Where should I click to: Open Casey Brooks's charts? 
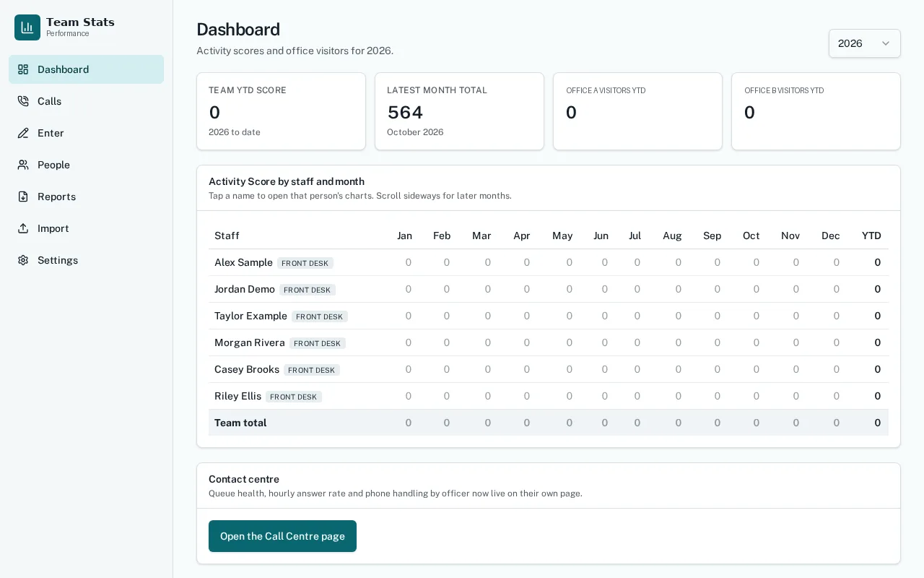tap(247, 369)
